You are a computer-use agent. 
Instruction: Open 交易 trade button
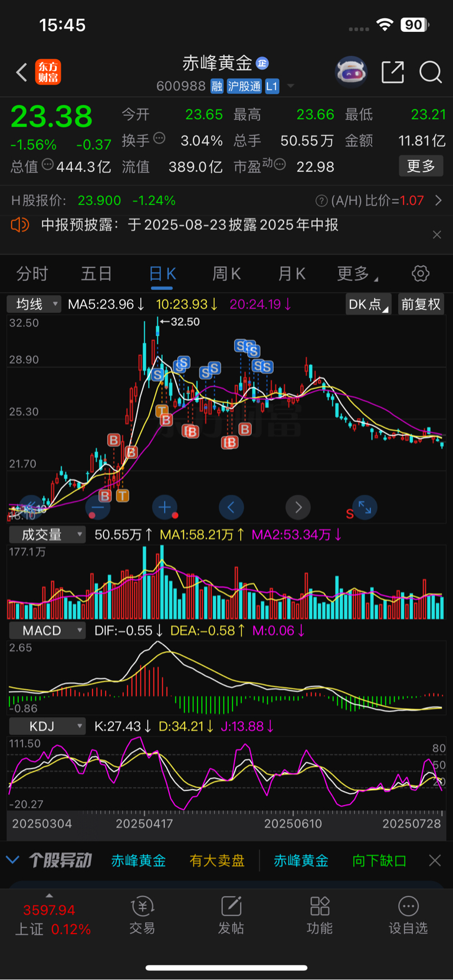(142, 915)
